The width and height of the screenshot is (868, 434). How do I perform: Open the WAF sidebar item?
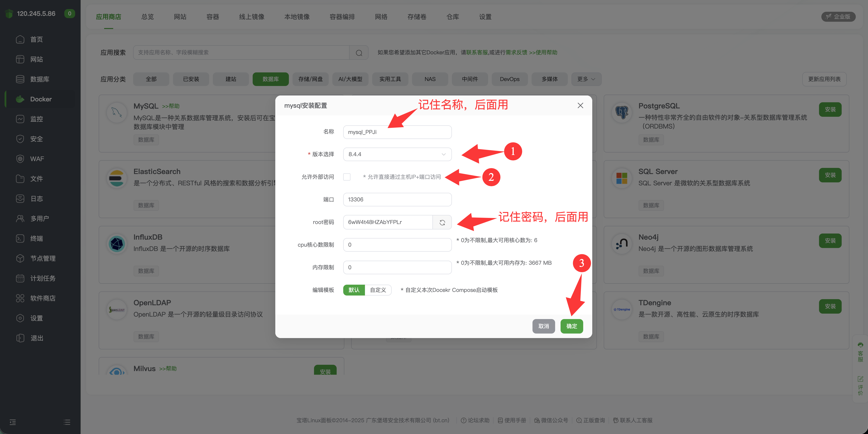click(x=37, y=159)
